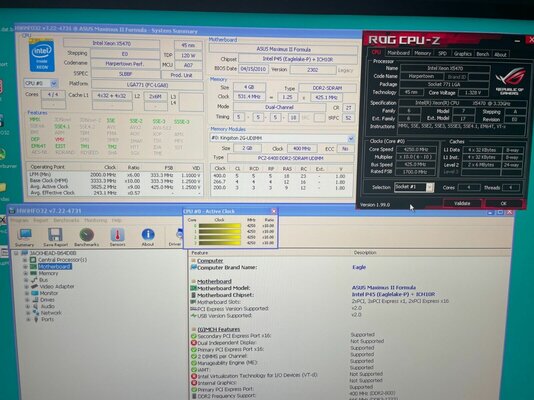Click CPU-Z Core Speed value field

pyautogui.click(x=416, y=149)
